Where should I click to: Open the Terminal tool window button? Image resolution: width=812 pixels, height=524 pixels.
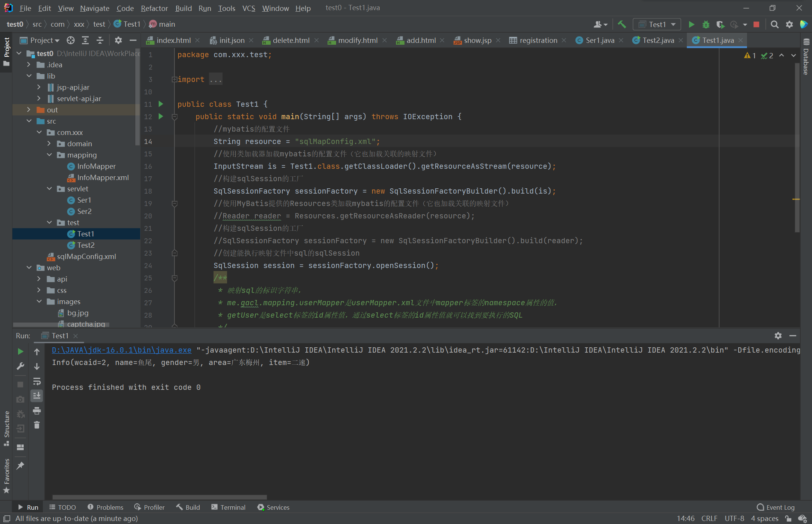click(x=228, y=507)
